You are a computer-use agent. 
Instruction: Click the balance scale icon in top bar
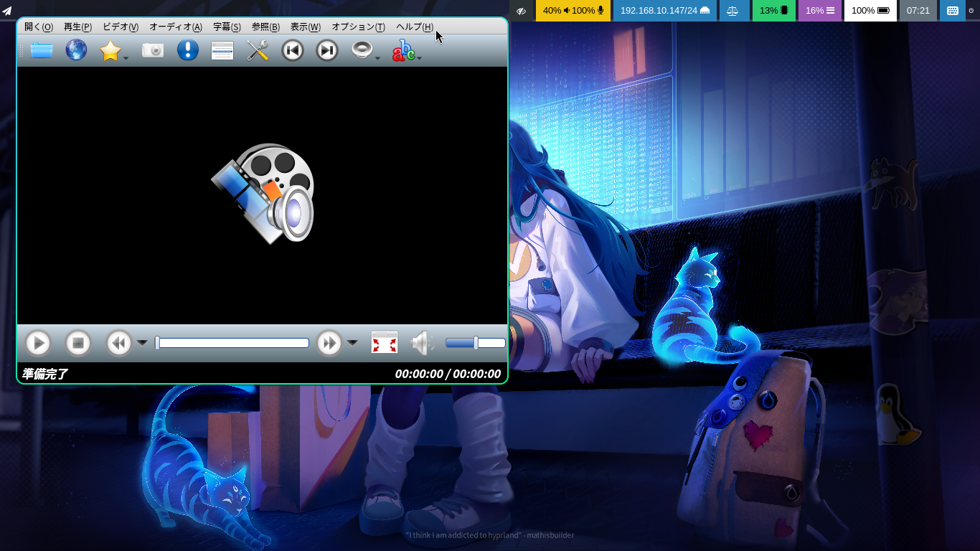click(732, 11)
